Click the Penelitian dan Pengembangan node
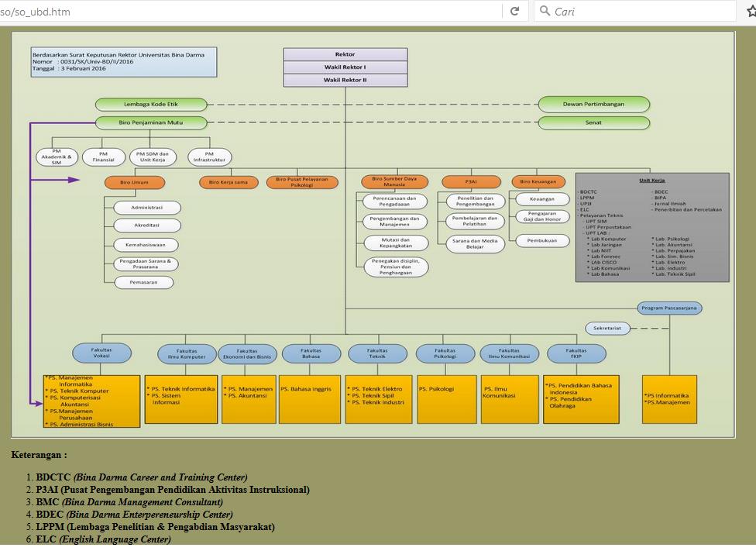Image resolution: width=756 pixels, height=551 pixels. tap(476, 201)
